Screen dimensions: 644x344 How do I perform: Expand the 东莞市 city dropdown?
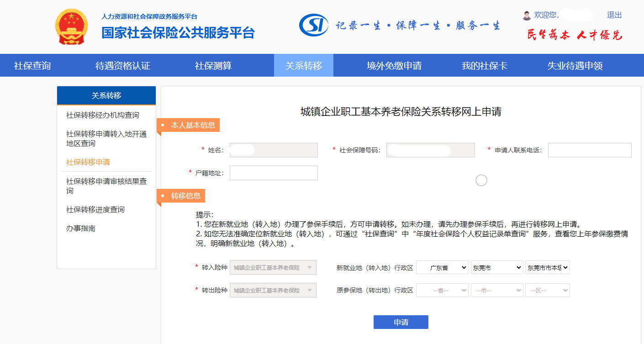pyautogui.click(x=497, y=268)
